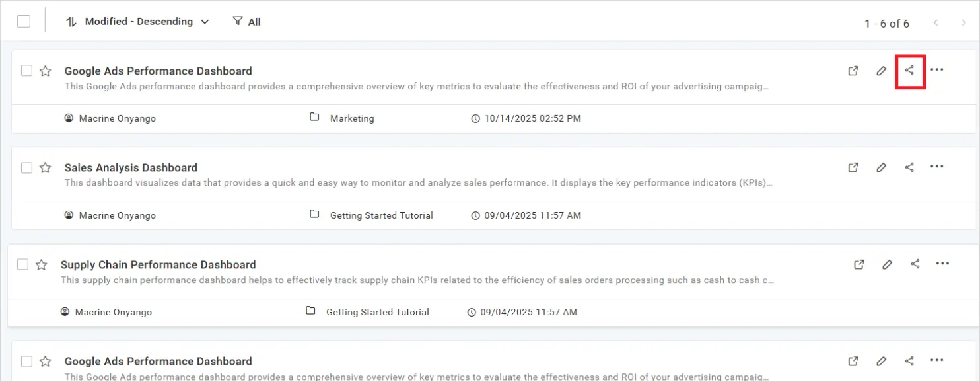980x382 pixels.
Task: Open Supply Chain Performance Dashboard in new tab
Action: coord(859,264)
